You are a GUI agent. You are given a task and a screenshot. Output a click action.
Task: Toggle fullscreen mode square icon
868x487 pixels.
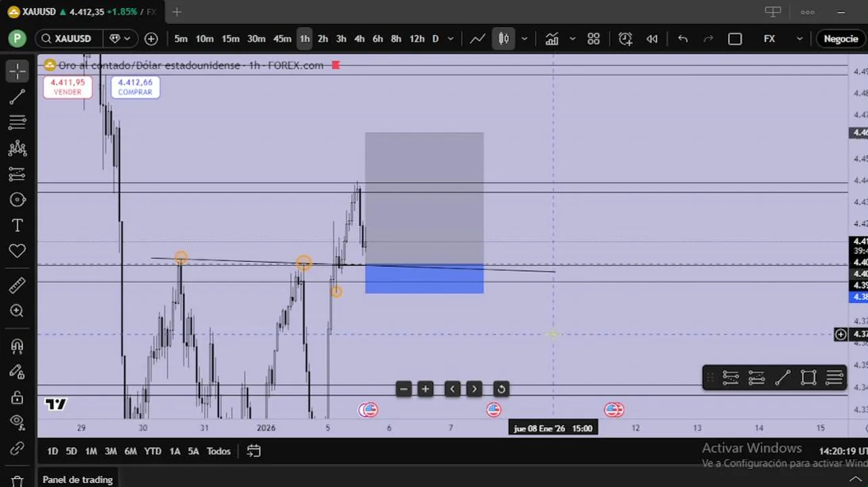735,39
